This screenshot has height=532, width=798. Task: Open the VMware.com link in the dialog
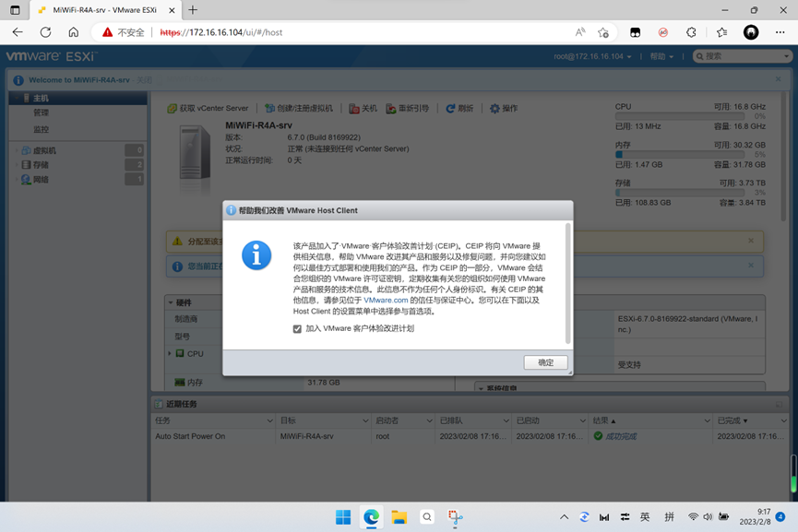[386, 300]
